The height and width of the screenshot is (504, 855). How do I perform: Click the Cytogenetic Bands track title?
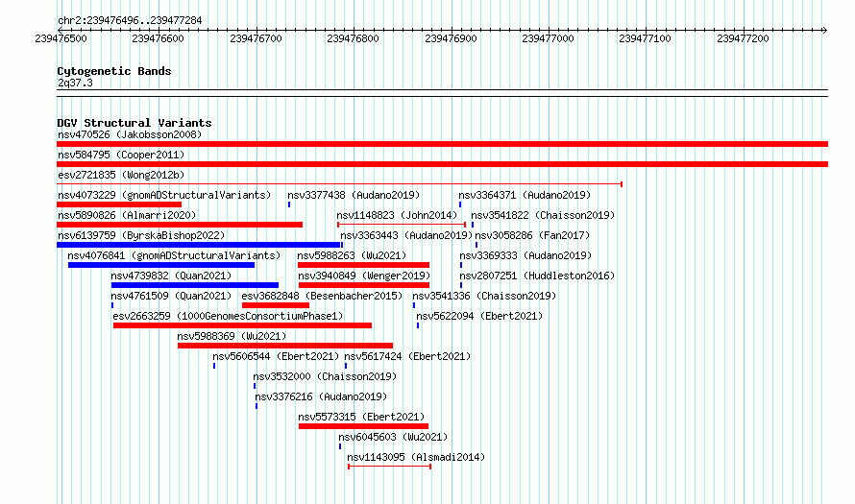click(x=114, y=71)
